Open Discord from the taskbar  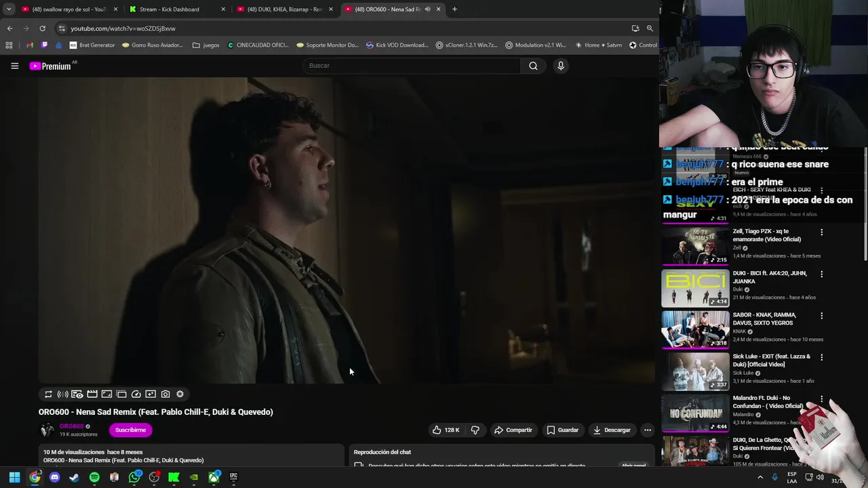point(54,477)
